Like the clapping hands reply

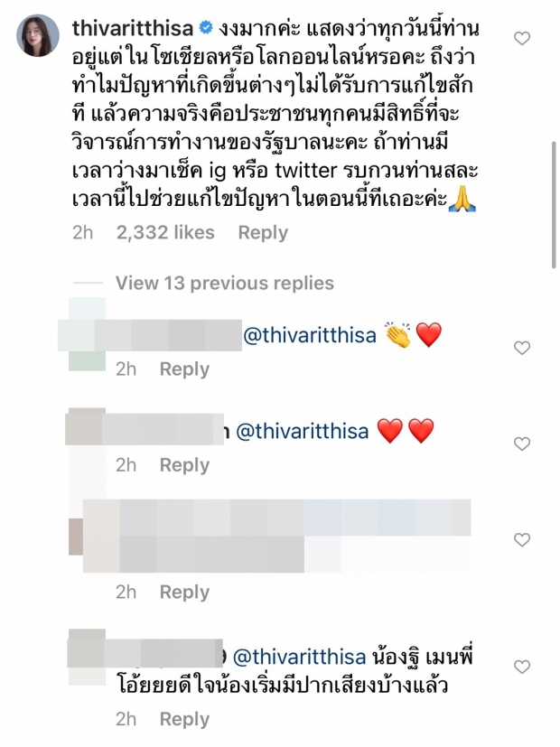pyautogui.click(x=522, y=348)
